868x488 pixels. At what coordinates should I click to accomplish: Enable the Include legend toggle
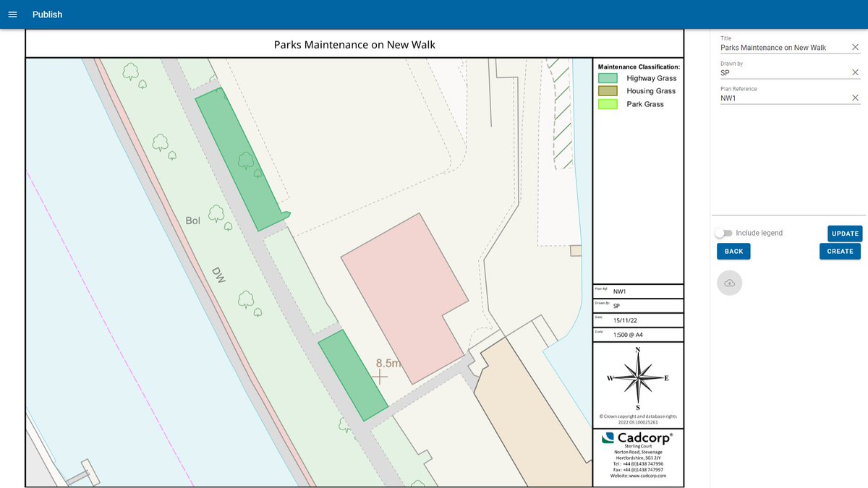coord(723,233)
